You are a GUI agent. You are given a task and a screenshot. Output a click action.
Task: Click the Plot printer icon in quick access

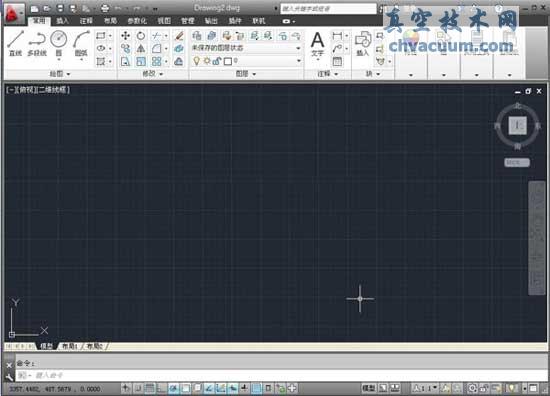click(105, 8)
